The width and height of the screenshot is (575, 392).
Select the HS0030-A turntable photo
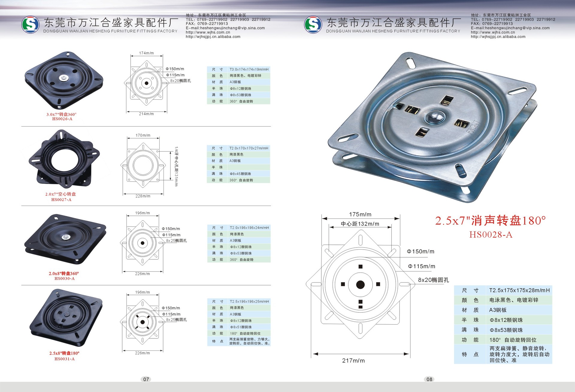click(x=65, y=239)
